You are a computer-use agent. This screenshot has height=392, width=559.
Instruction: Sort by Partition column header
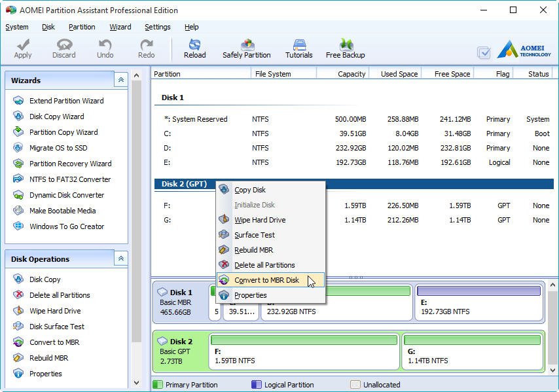(201, 74)
